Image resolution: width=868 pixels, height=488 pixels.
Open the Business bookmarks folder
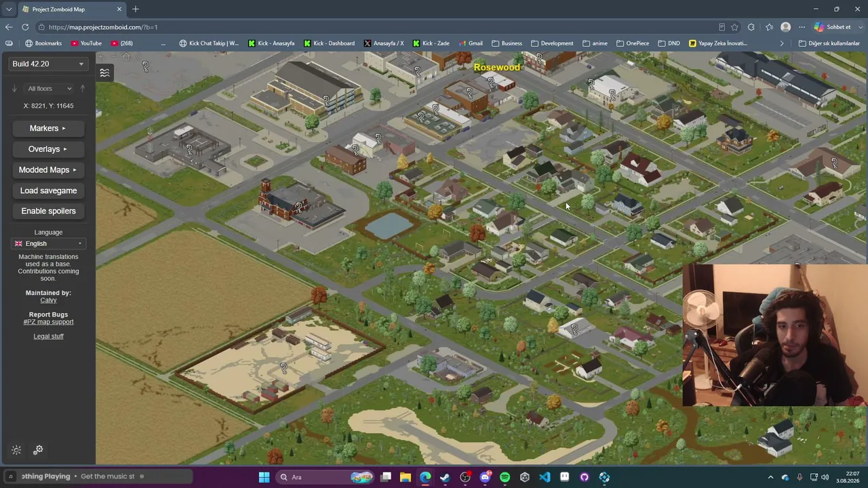click(x=507, y=43)
